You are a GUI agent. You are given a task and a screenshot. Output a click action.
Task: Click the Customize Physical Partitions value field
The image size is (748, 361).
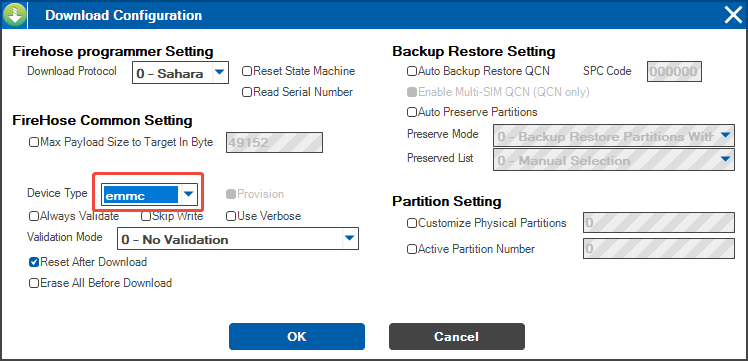coord(659,223)
